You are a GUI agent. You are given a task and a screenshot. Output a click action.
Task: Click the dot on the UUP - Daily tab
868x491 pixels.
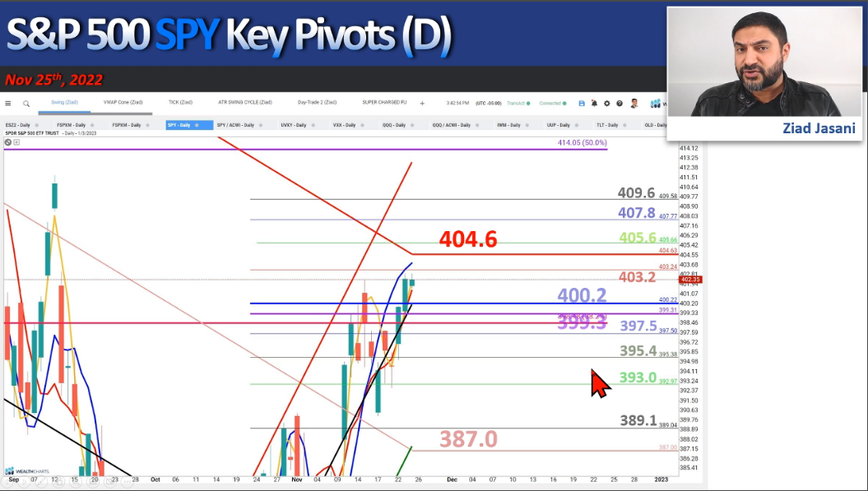(x=576, y=125)
